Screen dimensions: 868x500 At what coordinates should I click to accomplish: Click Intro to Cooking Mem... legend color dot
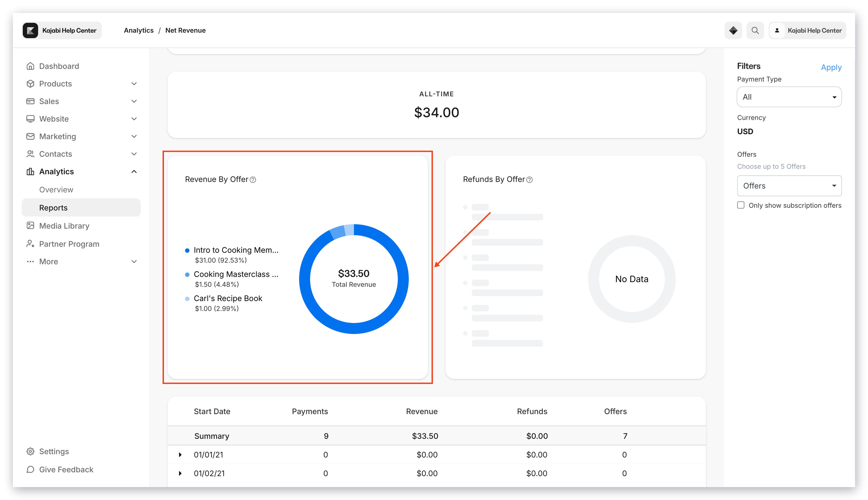coord(187,250)
